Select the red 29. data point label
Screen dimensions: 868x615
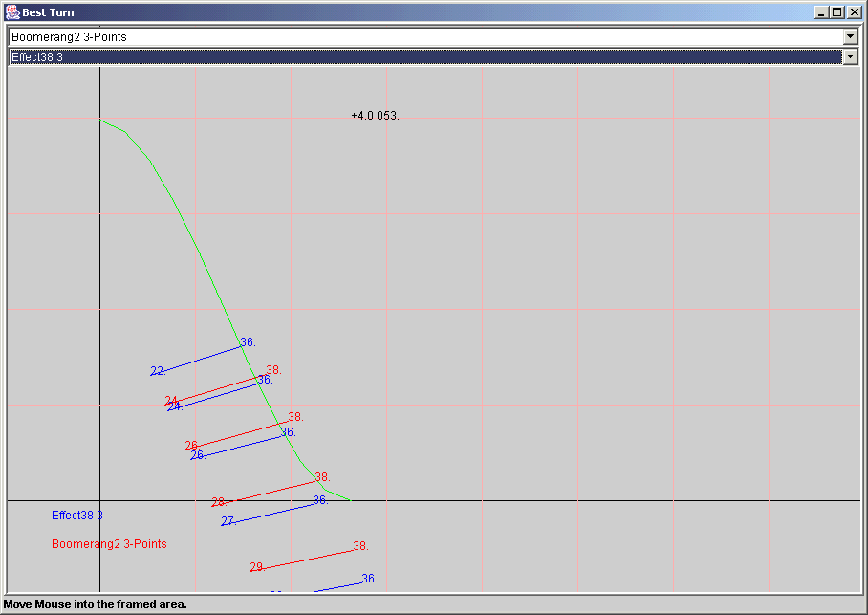point(257,567)
